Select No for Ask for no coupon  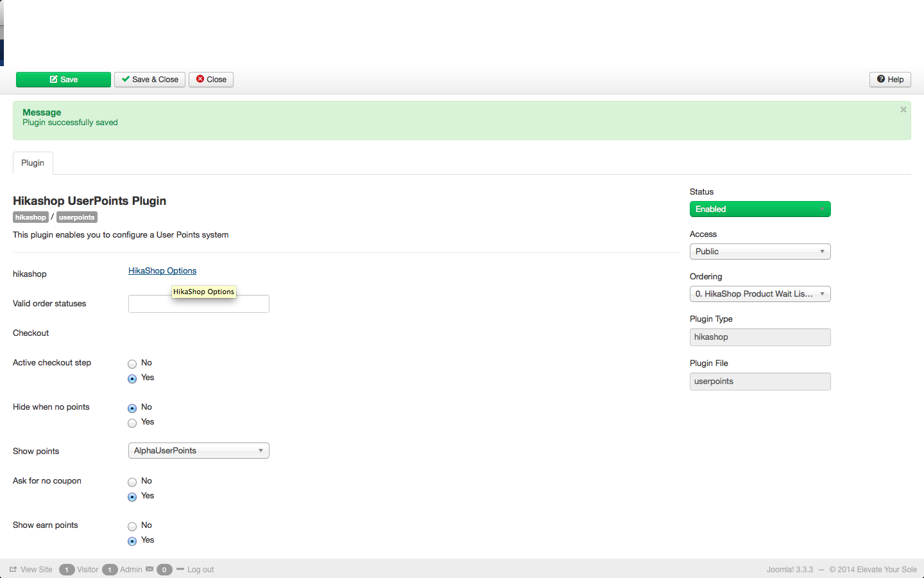pos(132,482)
